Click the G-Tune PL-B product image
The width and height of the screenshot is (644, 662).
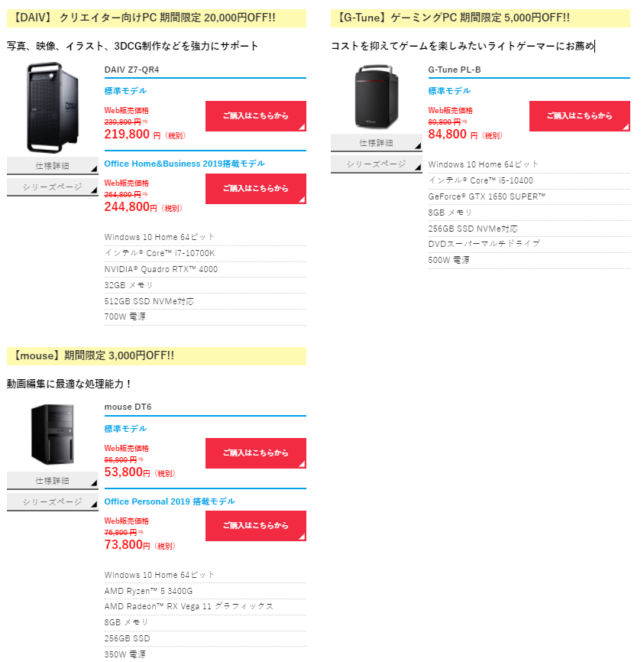coord(377,96)
